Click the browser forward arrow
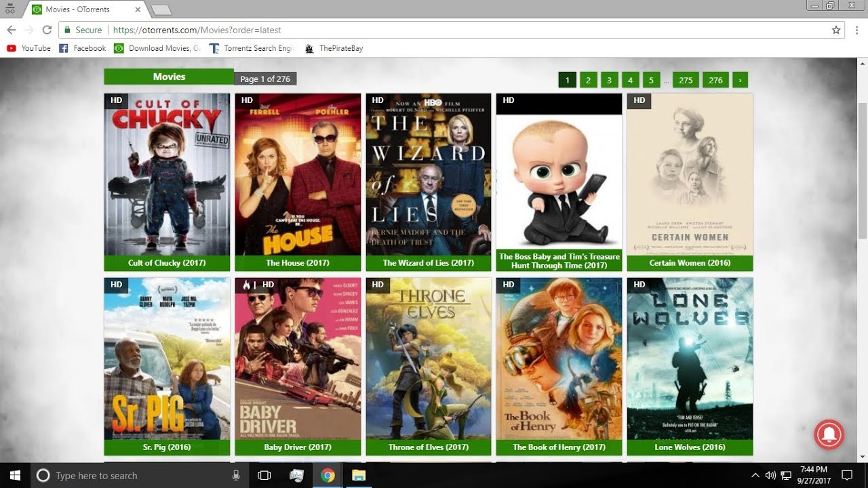 (x=29, y=30)
